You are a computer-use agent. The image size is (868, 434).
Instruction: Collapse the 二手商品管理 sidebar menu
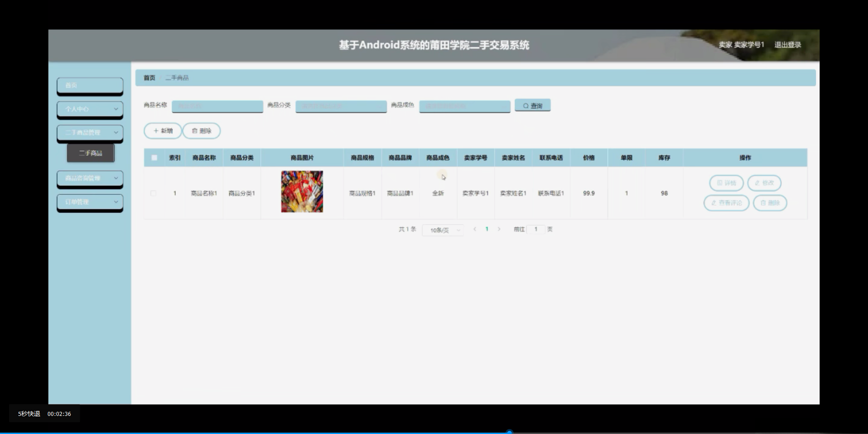coord(90,133)
